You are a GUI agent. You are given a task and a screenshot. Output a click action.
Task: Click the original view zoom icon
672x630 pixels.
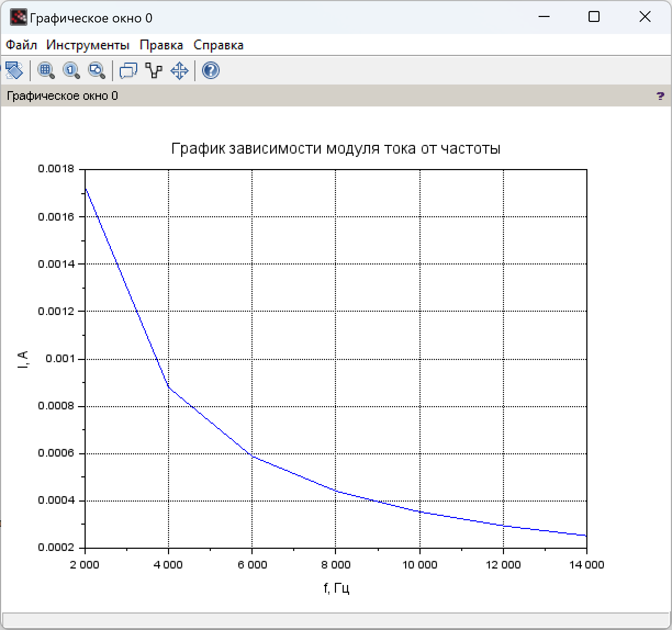tap(71, 70)
